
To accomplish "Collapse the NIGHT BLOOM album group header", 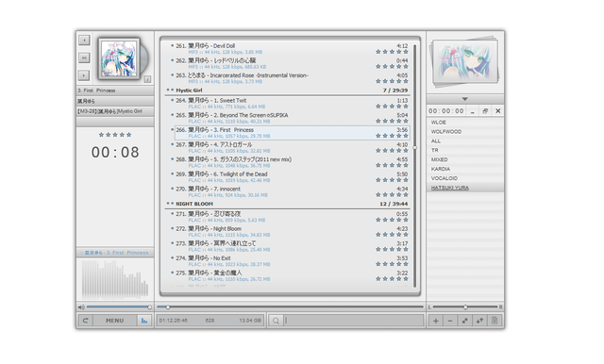I will tap(288, 204).
